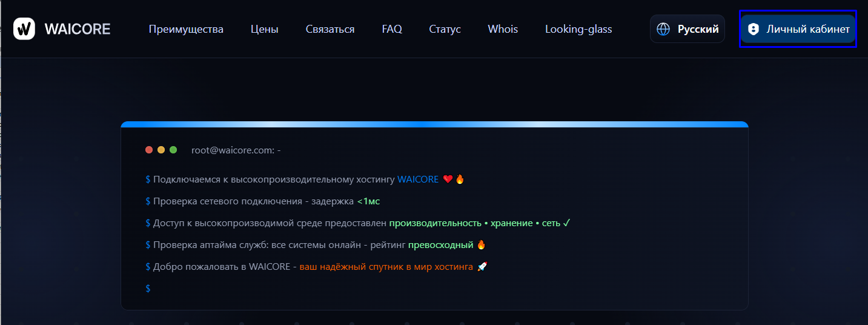Click the globe icon beside Русский

coord(664,29)
